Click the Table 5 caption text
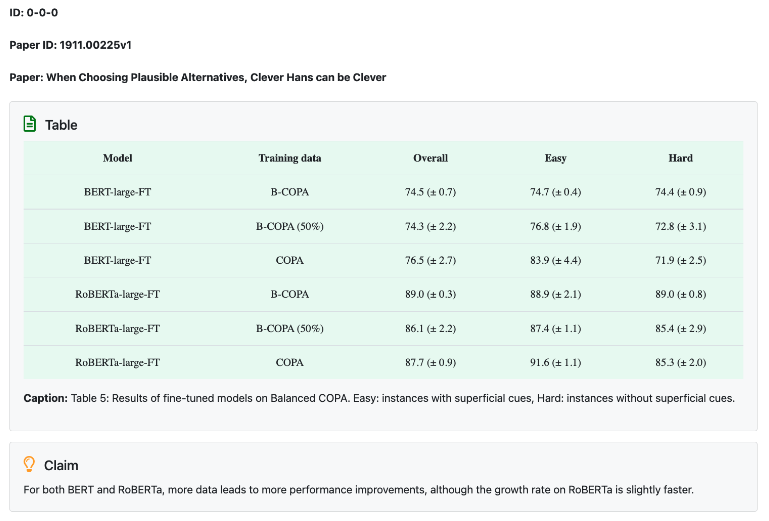The width and height of the screenshot is (769, 521). coord(379,398)
